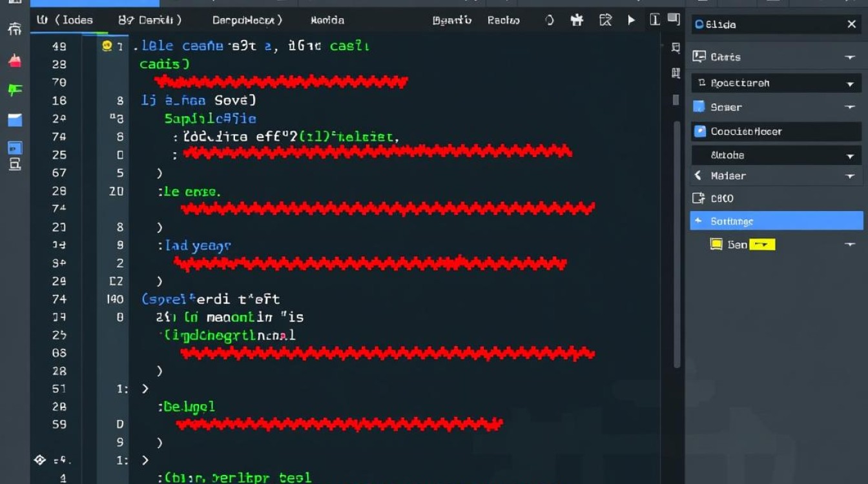Expand the fold chevron beside gutter mark 51

[x=145, y=388]
